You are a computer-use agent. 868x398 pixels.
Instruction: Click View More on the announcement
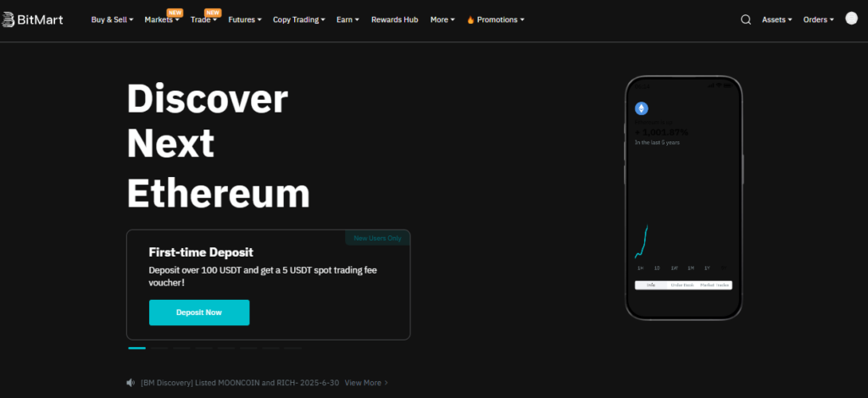(x=366, y=383)
